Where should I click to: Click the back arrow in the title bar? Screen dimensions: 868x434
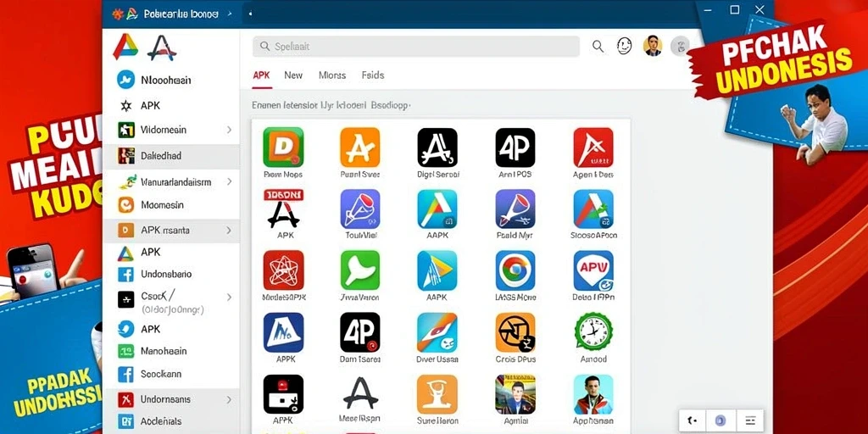[250, 14]
